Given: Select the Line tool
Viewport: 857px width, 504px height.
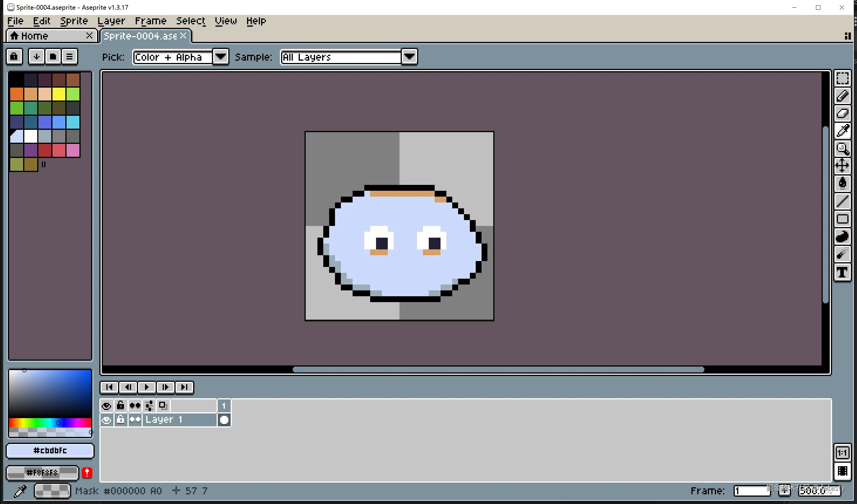Looking at the screenshot, I should tap(842, 201).
